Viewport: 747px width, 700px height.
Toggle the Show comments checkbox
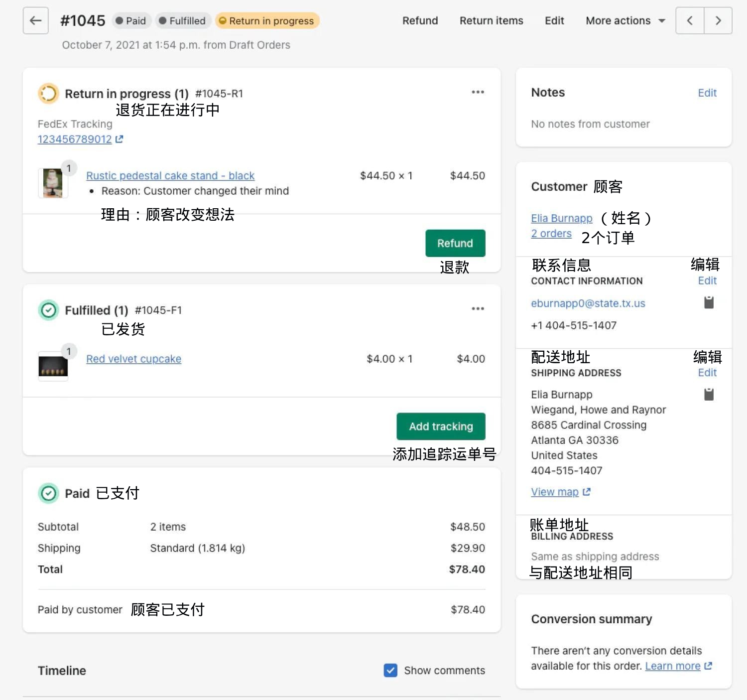391,670
